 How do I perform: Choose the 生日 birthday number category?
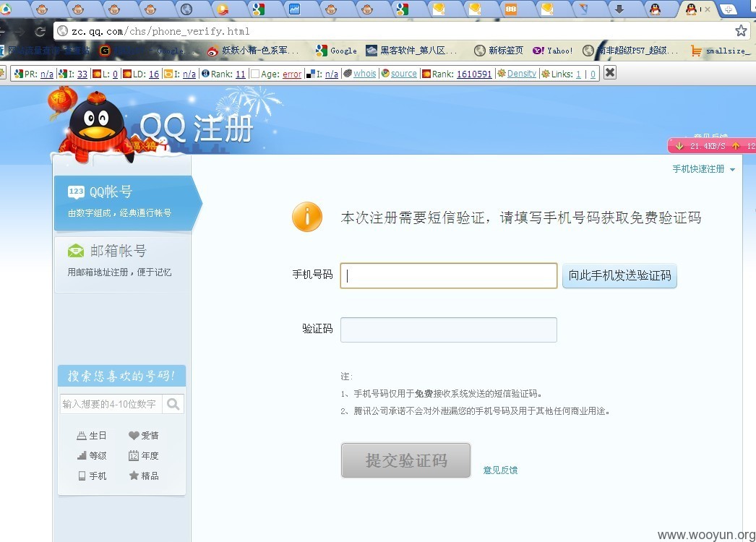pos(92,436)
